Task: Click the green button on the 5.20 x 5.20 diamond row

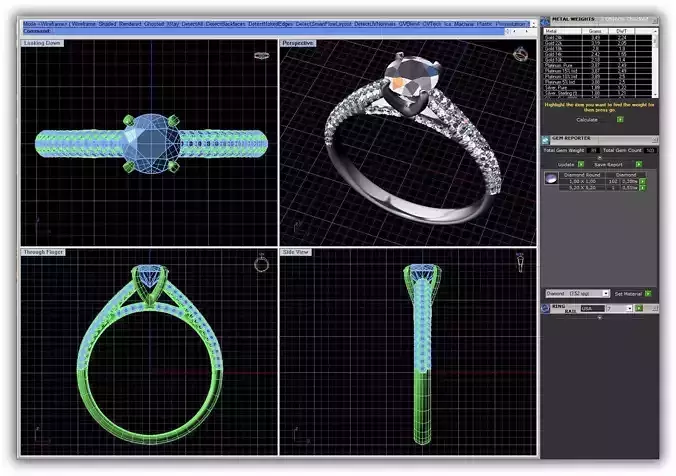Action: [642, 188]
